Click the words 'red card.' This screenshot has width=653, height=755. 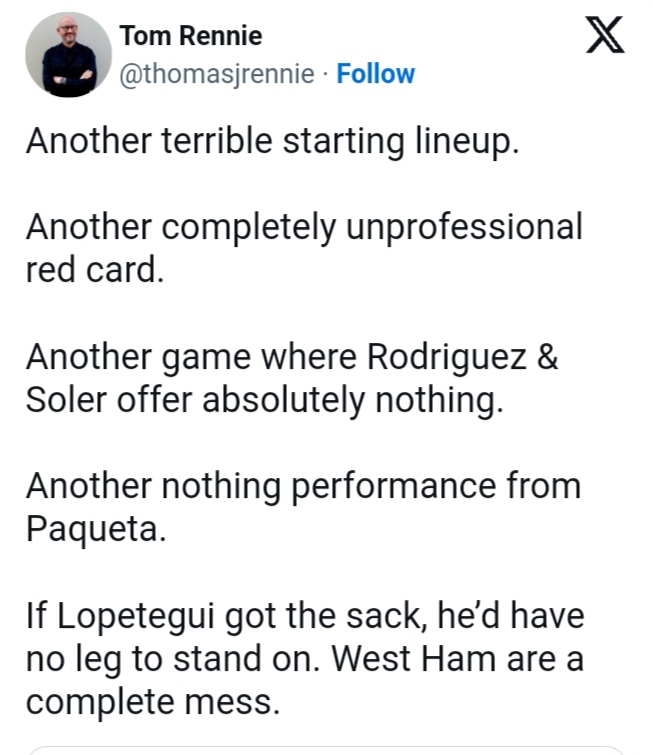coord(94,270)
